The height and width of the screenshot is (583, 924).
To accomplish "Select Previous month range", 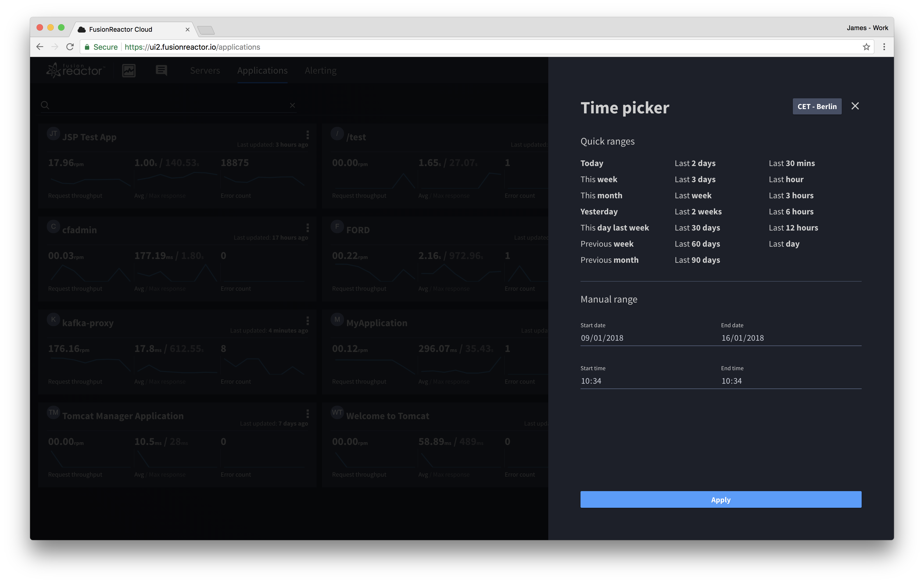I will point(609,260).
